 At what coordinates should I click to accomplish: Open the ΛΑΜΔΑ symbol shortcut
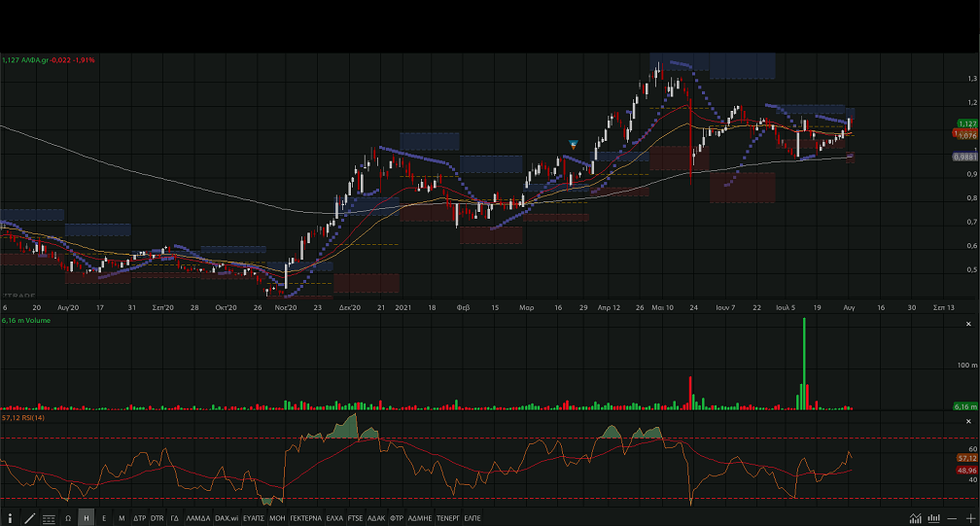197,518
